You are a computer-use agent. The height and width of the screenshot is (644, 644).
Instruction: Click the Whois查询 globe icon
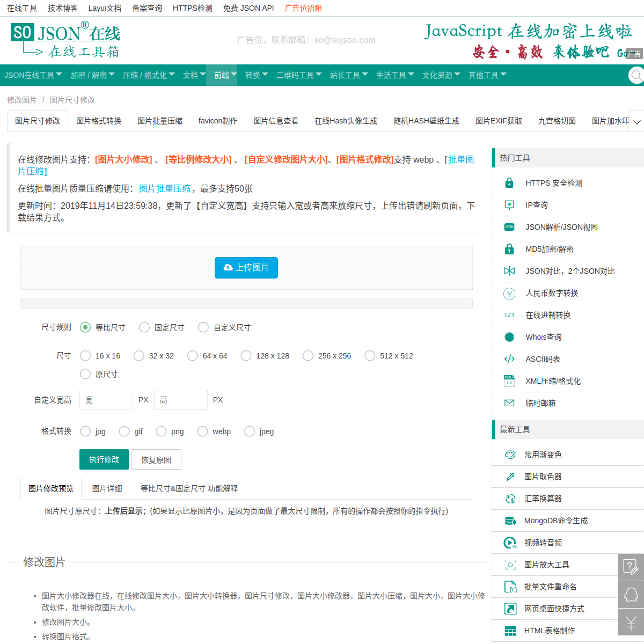click(x=509, y=337)
